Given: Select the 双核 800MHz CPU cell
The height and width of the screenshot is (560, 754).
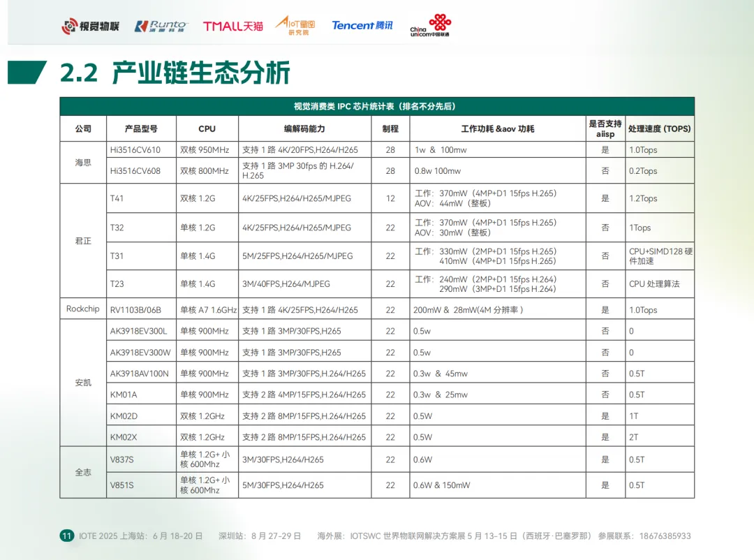Looking at the screenshot, I should click(x=207, y=171).
